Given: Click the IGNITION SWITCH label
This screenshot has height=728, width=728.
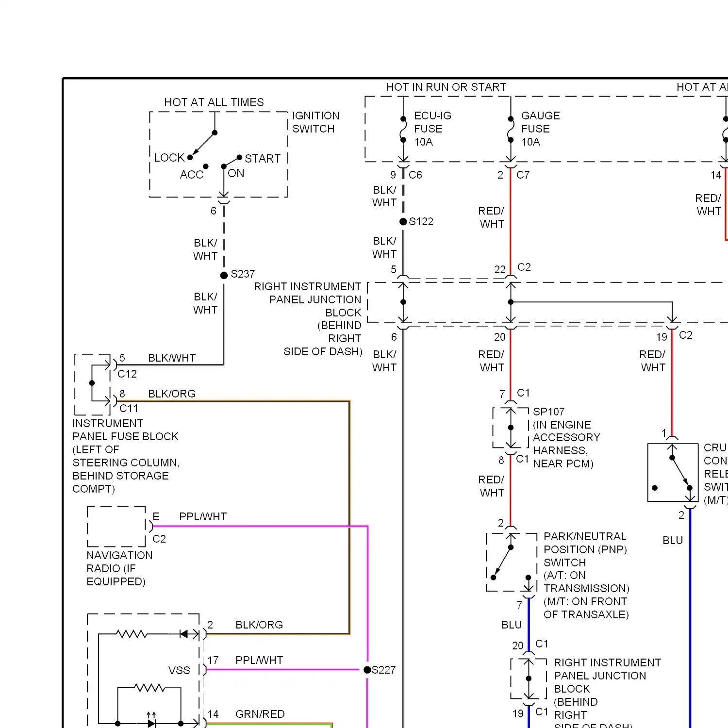Looking at the screenshot, I should pyautogui.click(x=315, y=122).
